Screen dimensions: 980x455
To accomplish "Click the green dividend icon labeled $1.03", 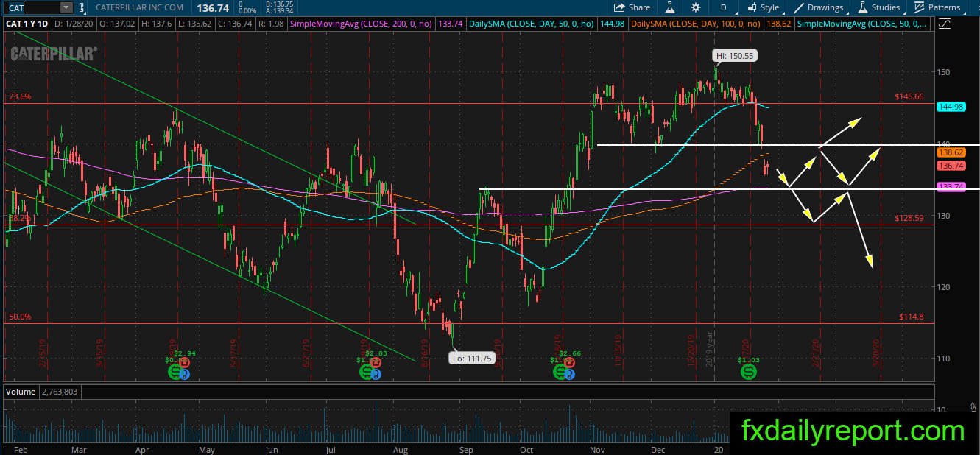I will click(749, 373).
